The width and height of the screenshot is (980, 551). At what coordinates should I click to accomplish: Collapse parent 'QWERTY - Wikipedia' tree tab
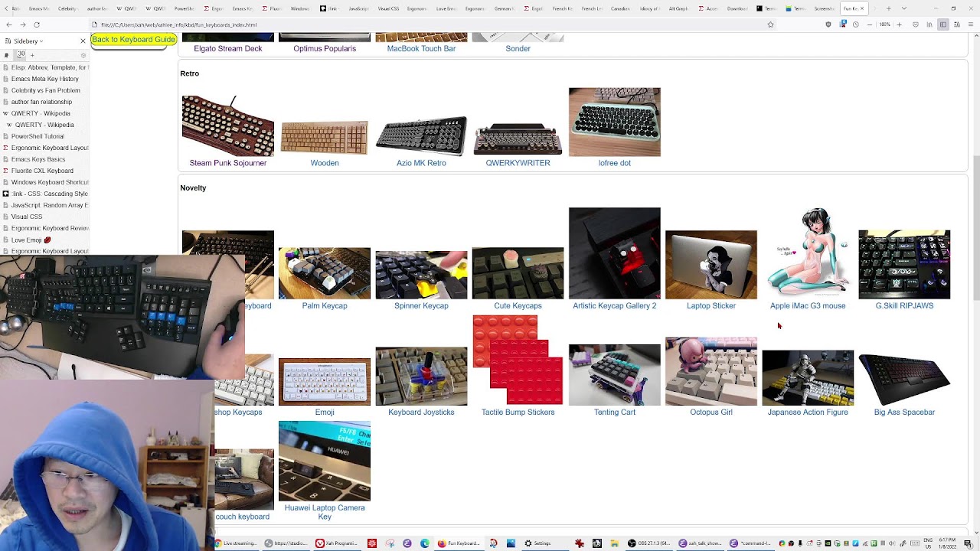(6, 113)
